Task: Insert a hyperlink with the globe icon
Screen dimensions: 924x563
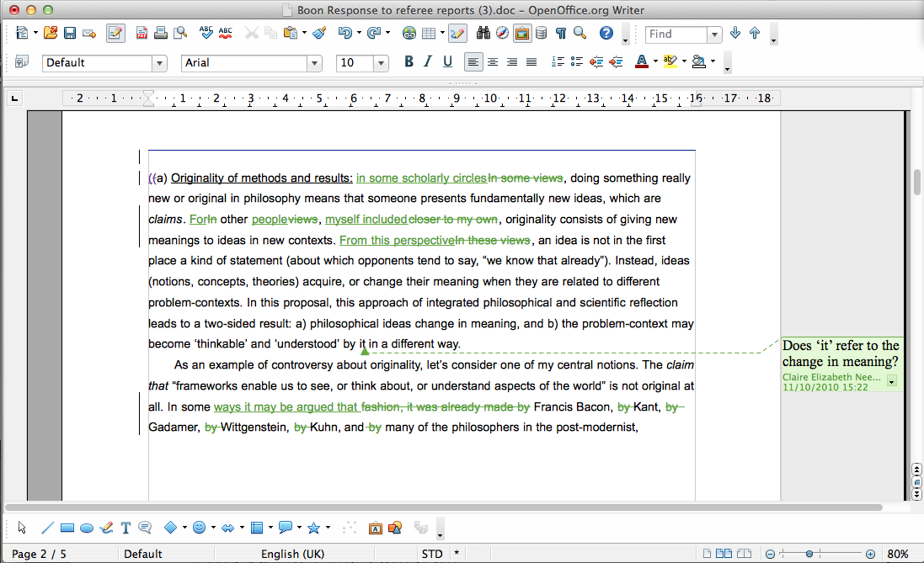Action: click(409, 33)
